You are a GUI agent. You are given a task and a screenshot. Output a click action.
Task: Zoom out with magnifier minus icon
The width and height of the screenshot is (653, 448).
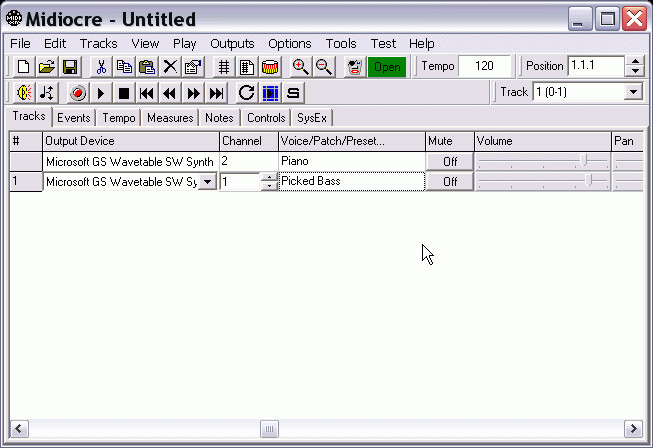tap(324, 67)
